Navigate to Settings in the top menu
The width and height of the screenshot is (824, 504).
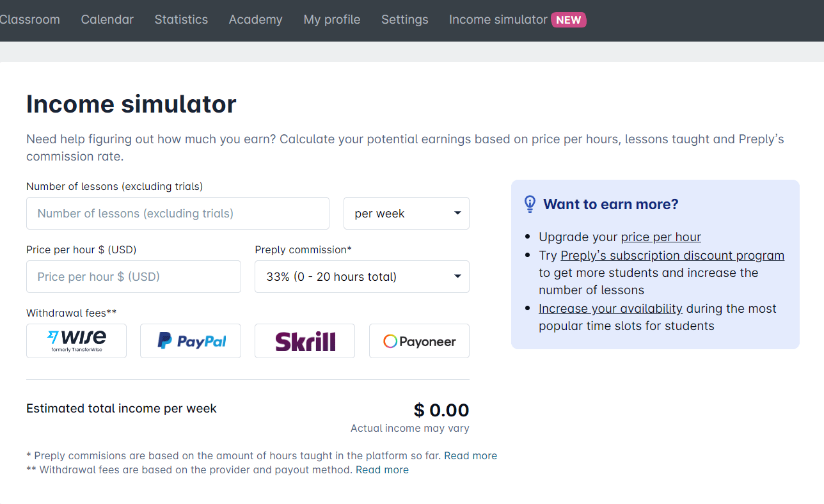point(405,20)
